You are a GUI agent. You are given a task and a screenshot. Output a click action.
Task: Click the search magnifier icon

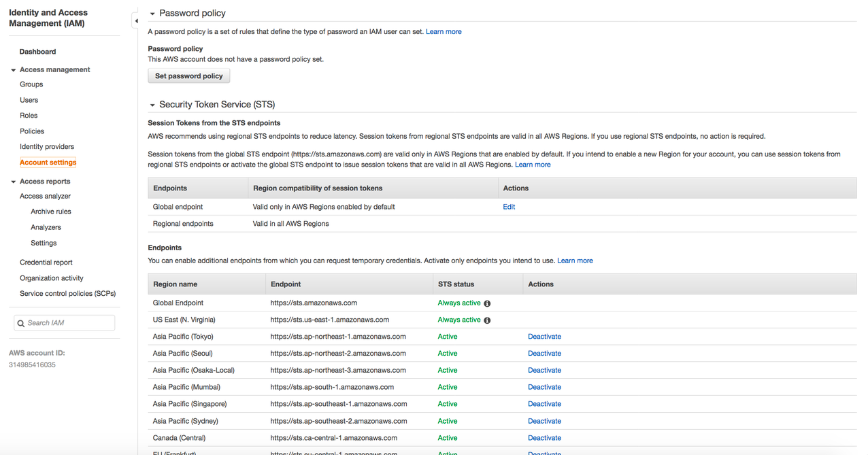click(21, 323)
